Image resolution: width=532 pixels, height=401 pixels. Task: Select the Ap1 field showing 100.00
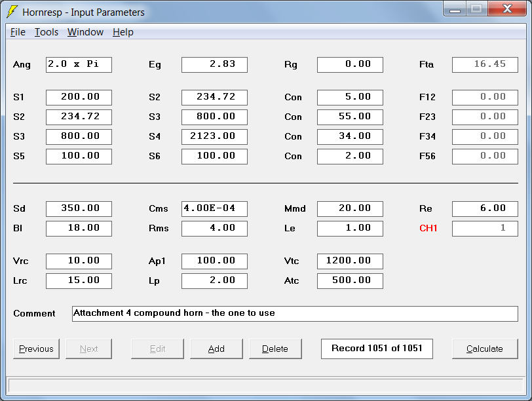pos(214,261)
